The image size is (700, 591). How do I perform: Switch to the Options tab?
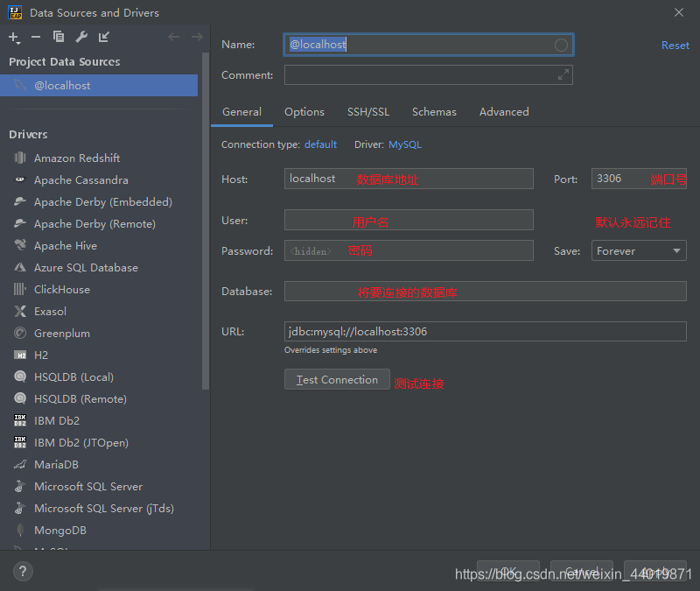tap(304, 112)
